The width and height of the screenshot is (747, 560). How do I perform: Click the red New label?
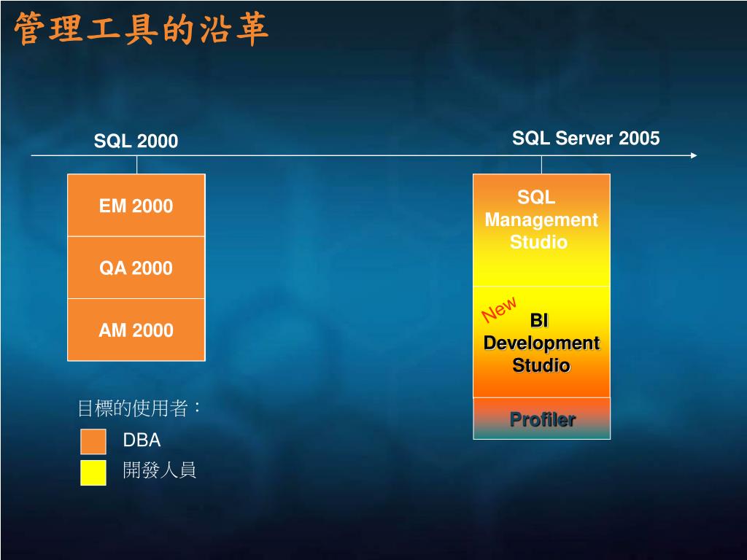[x=498, y=309]
